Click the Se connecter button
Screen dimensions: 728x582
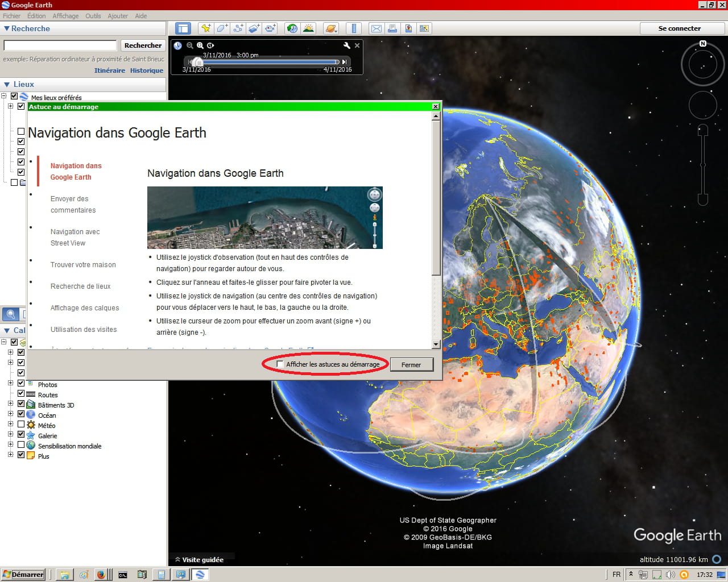[679, 28]
